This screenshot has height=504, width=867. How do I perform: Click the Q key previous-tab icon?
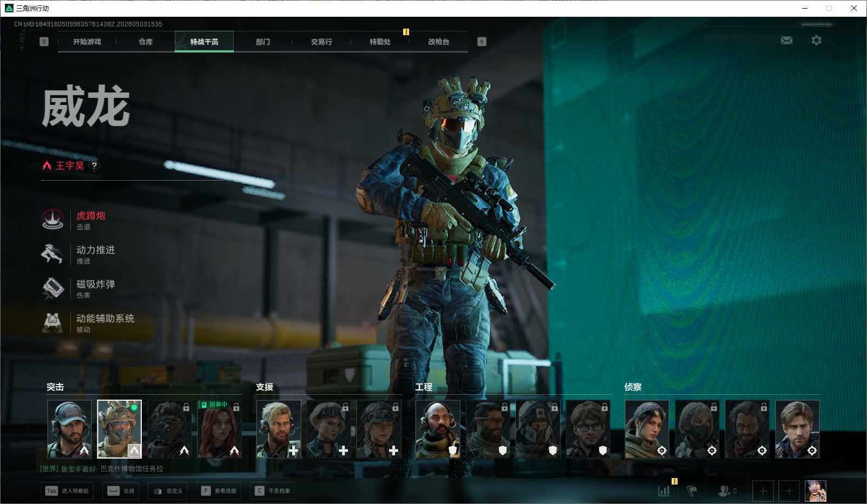(44, 42)
